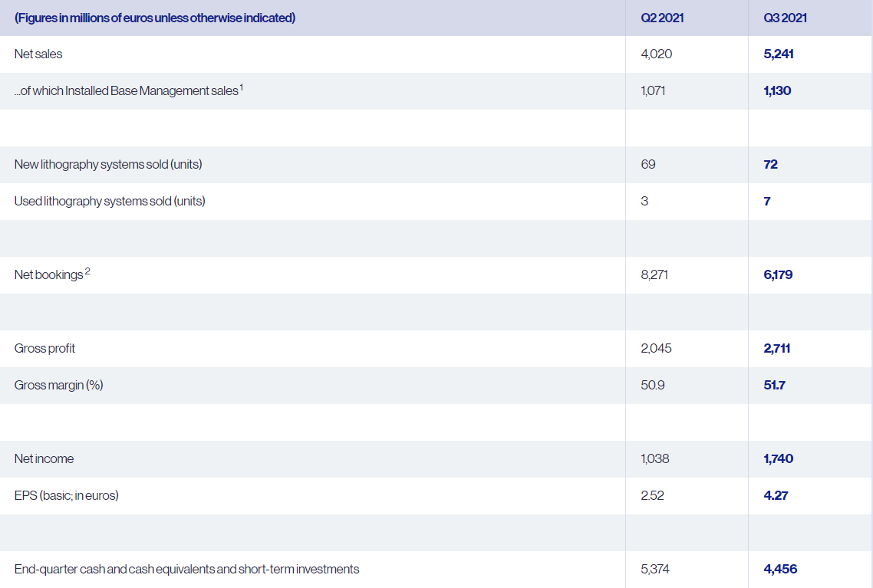Click Q2 net bookings value 8,271
873x588 pixels.
(654, 274)
